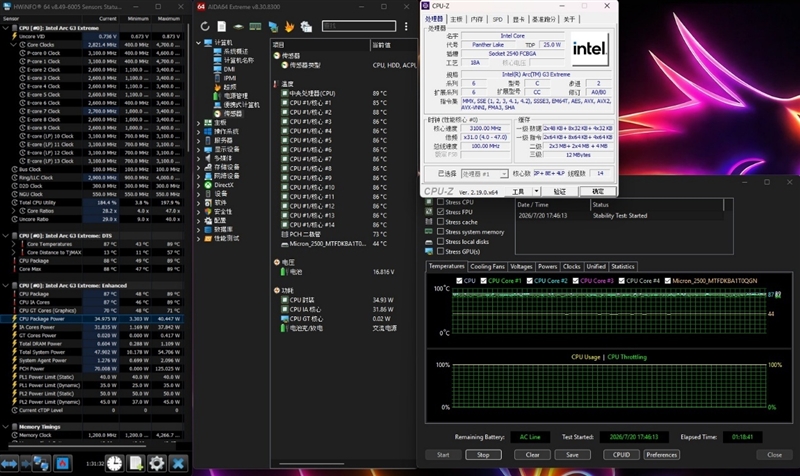Collapse the 计算机 tree node in AIDA64
800x476 pixels.
pyautogui.click(x=198, y=43)
